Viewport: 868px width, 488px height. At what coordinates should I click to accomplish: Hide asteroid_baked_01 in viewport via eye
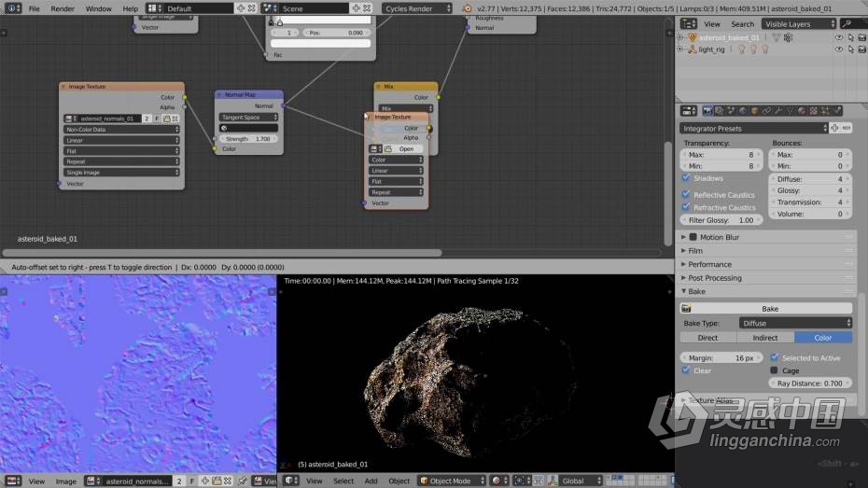click(x=839, y=37)
